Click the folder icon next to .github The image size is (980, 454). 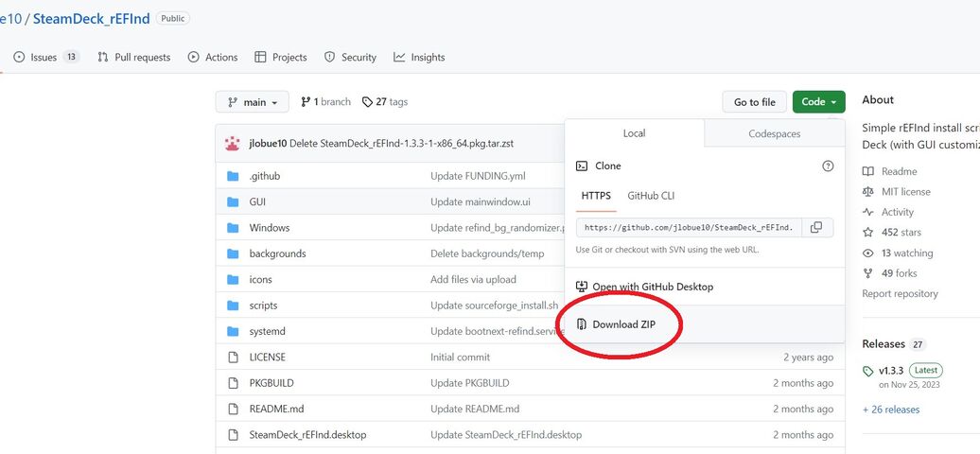pyautogui.click(x=233, y=176)
